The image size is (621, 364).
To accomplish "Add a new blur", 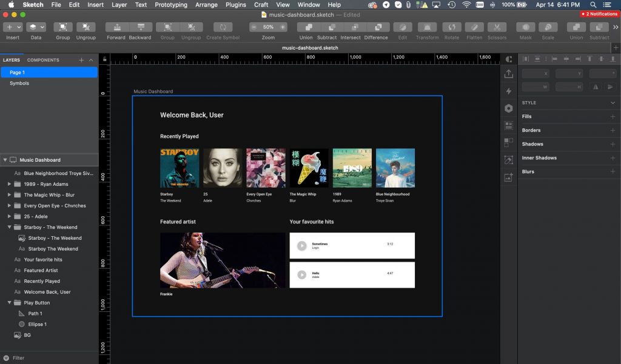I will (613, 172).
